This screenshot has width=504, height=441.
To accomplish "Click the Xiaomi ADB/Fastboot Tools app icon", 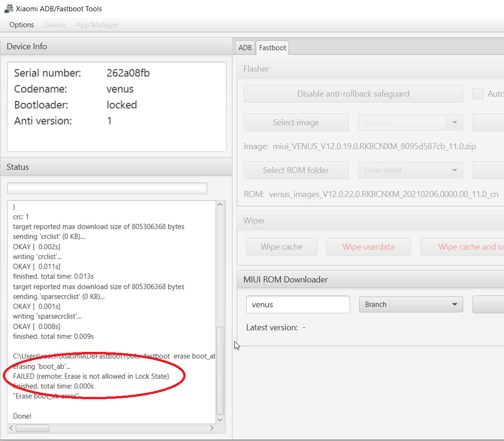I will [9, 8].
